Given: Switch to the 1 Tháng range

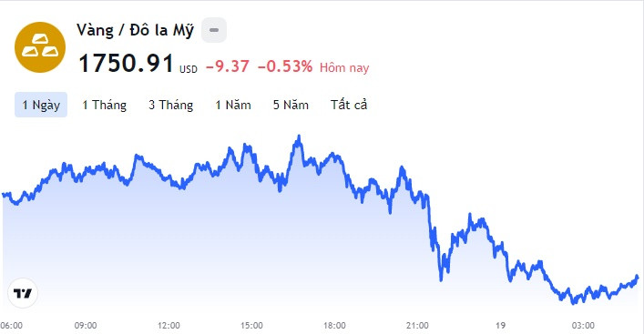Looking at the screenshot, I should pyautogui.click(x=105, y=105).
